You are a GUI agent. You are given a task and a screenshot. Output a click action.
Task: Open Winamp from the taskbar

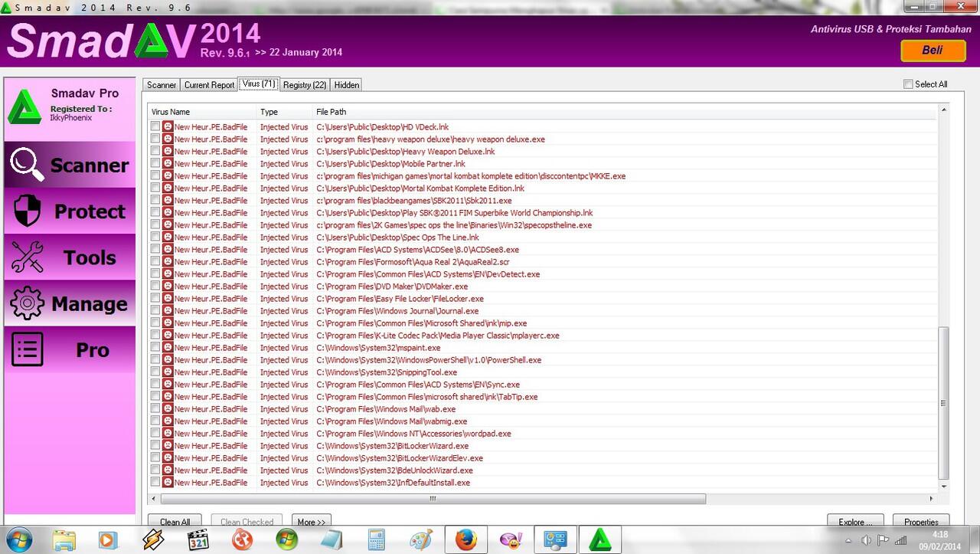coord(153,540)
